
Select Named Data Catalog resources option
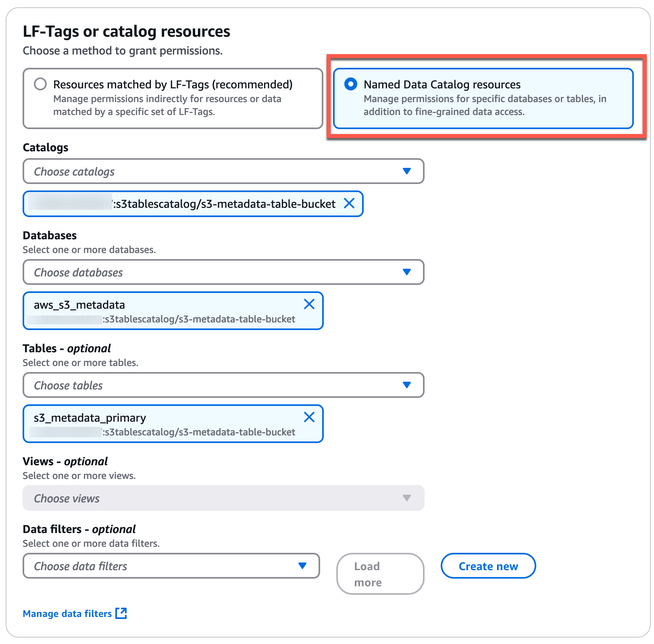351,84
